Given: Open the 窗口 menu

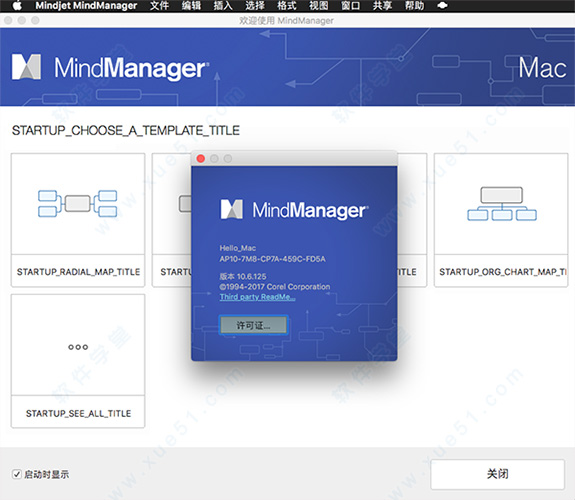Looking at the screenshot, I should [x=350, y=6].
